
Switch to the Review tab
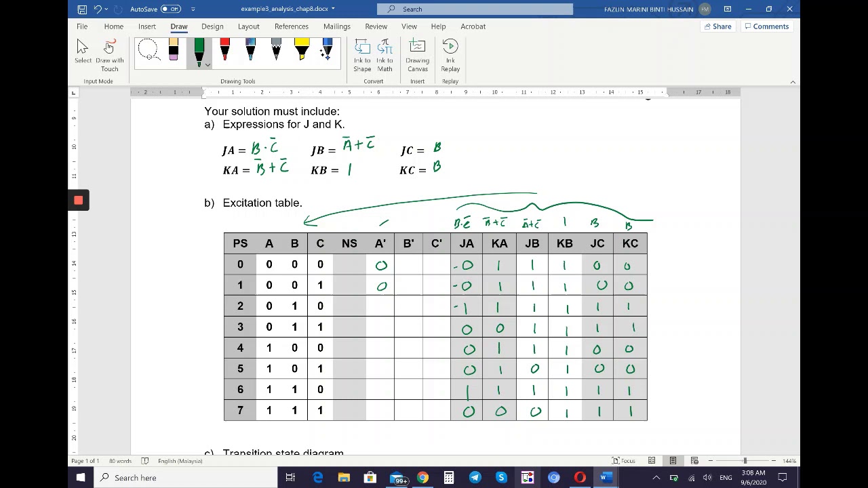pos(376,26)
